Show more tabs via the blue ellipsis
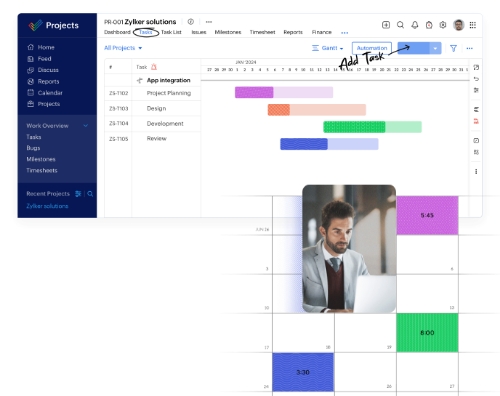 (345, 33)
